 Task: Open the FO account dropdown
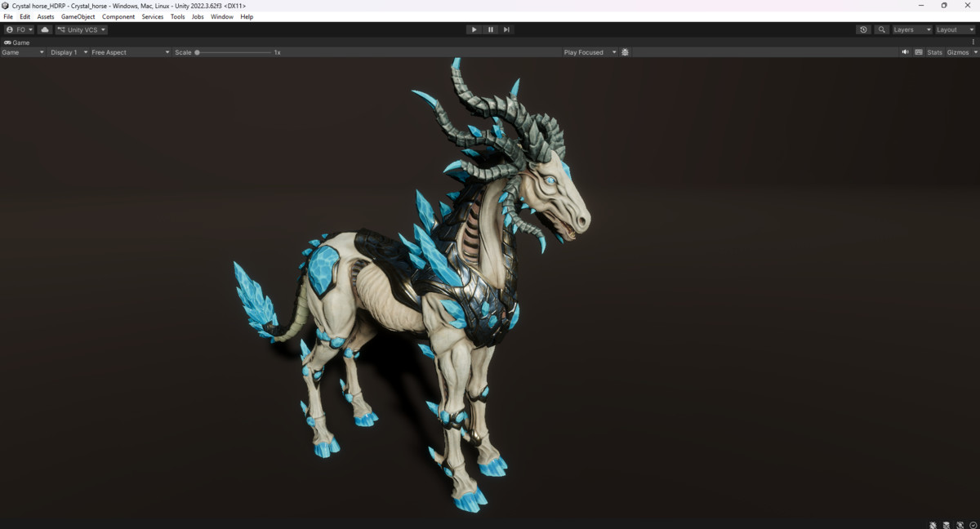coord(20,29)
